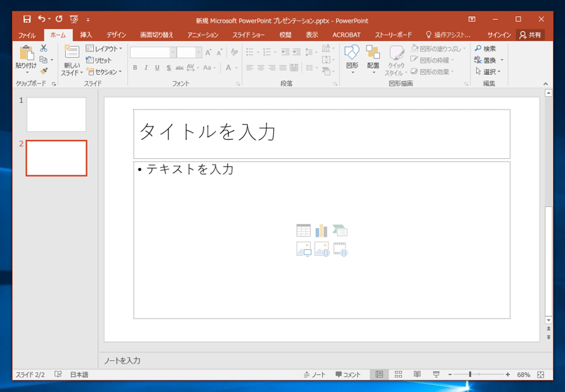Image resolution: width=565 pixels, height=392 pixels.
Task: Insert a table via the placeholder icon
Action: [304, 230]
